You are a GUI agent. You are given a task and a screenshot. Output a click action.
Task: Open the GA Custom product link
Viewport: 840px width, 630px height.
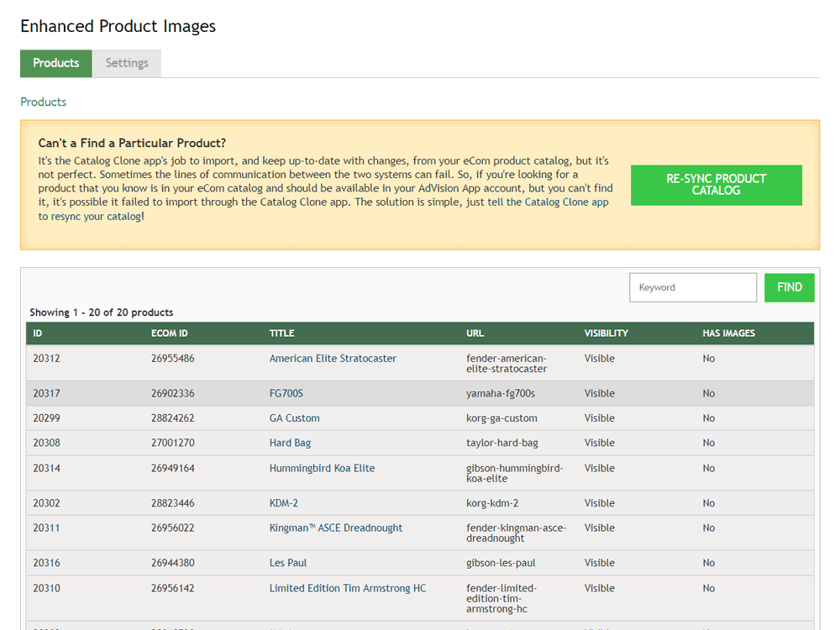pyautogui.click(x=294, y=418)
